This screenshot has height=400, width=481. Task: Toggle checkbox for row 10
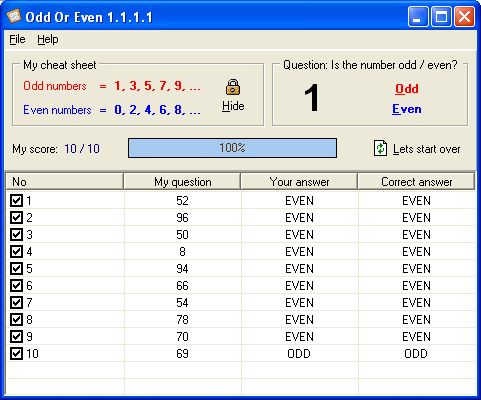[x=16, y=354]
